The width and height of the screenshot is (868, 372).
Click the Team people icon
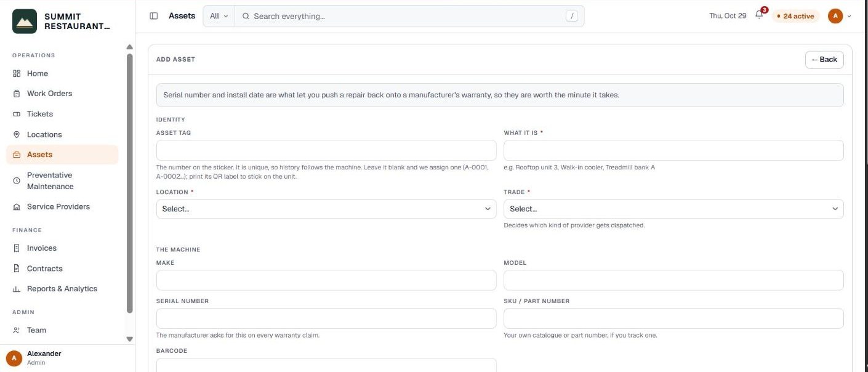17,330
